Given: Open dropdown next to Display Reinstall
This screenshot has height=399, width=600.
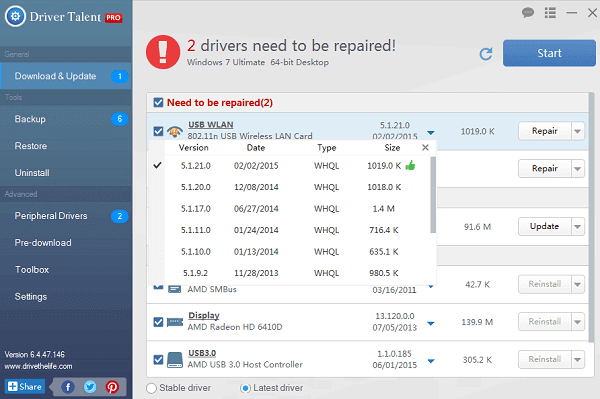Looking at the screenshot, I should pos(577,322).
